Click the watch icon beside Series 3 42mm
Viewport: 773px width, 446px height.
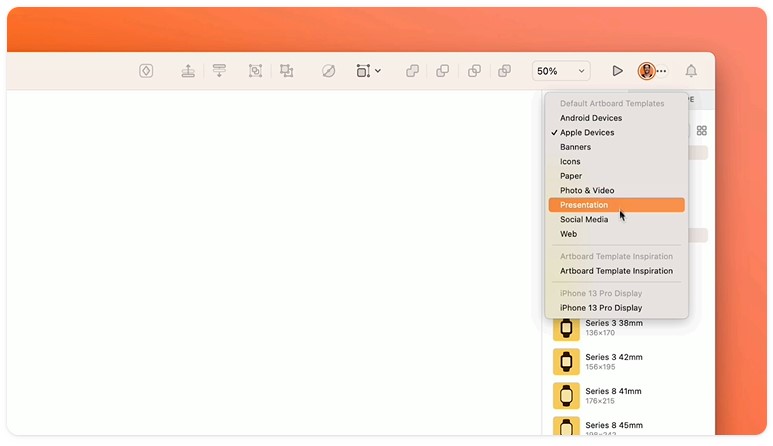(x=566, y=362)
